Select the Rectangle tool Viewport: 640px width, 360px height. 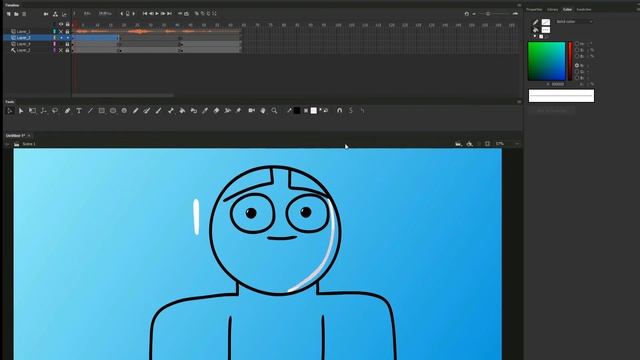102,111
